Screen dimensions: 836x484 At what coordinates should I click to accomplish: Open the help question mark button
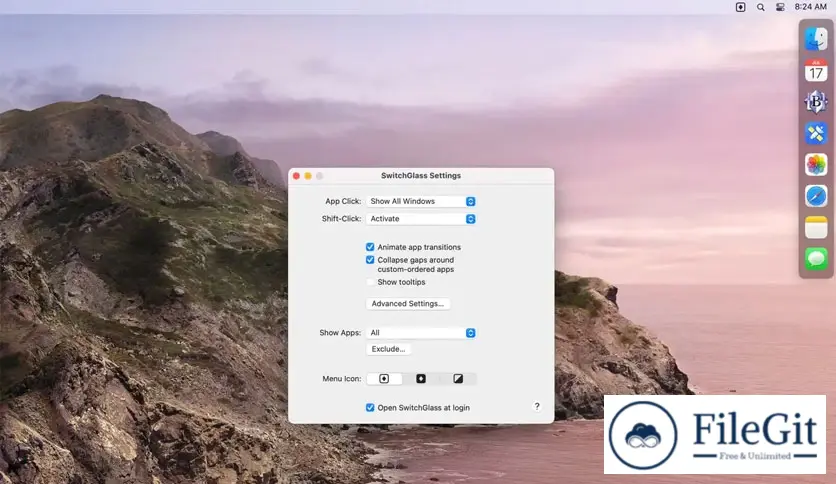pyautogui.click(x=537, y=406)
